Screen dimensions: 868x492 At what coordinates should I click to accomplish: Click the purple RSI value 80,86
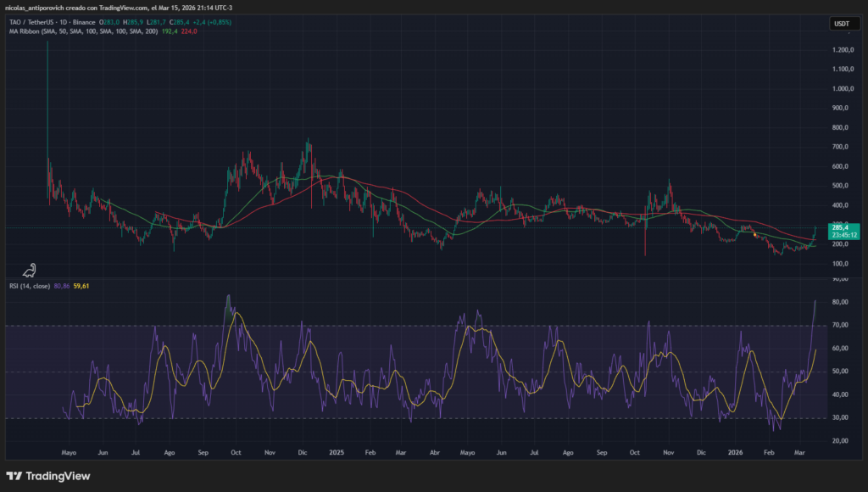tap(61, 286)
